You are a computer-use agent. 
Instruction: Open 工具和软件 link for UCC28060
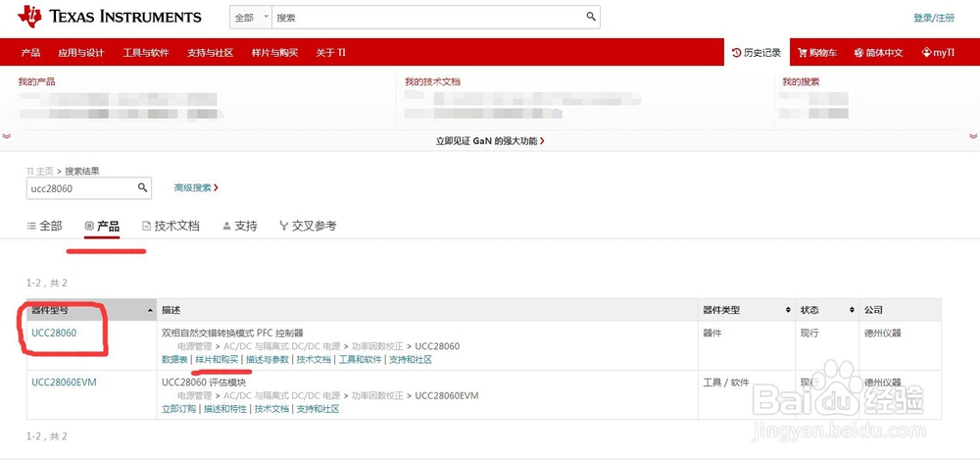[360, 360]
